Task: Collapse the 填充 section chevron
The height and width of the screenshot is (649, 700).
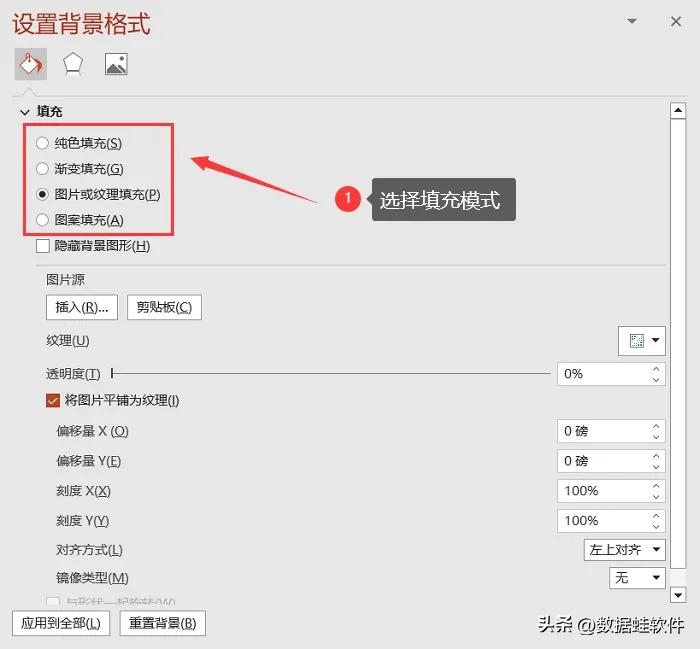Action: tap(25, 112)
